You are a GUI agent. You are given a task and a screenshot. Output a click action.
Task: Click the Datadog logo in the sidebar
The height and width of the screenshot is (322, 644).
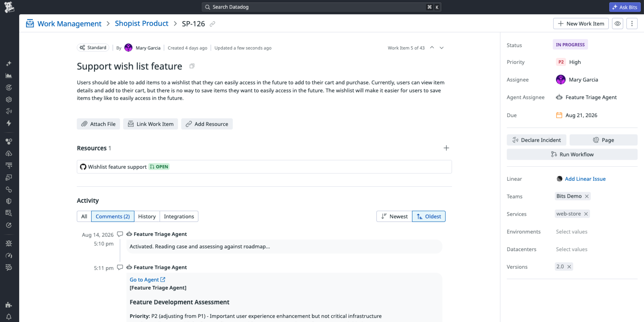coord(9,7)
